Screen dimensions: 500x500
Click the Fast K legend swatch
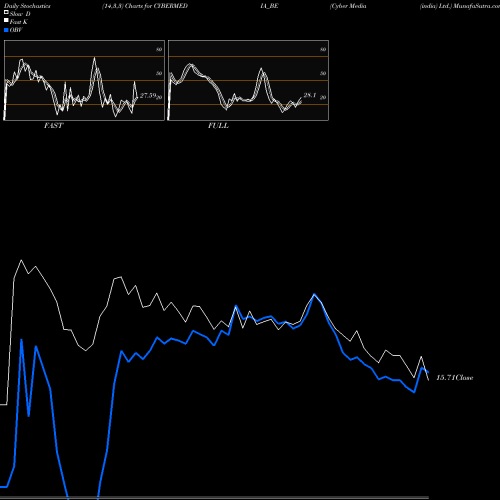tap(6, 21)
